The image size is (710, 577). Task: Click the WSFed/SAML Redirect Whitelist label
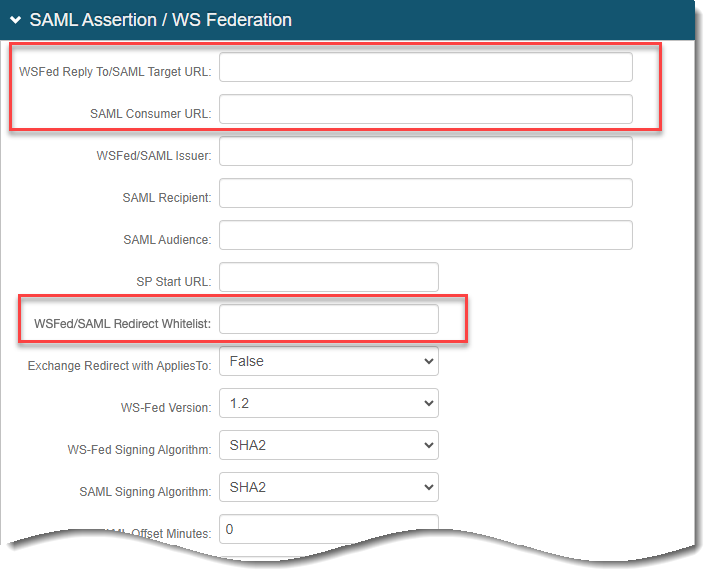pos(122,324)
